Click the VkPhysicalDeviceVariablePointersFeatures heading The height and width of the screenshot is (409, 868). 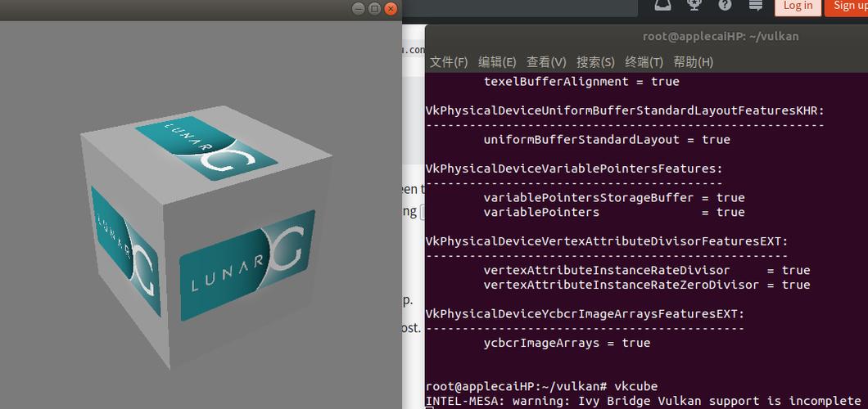point(574,169)
